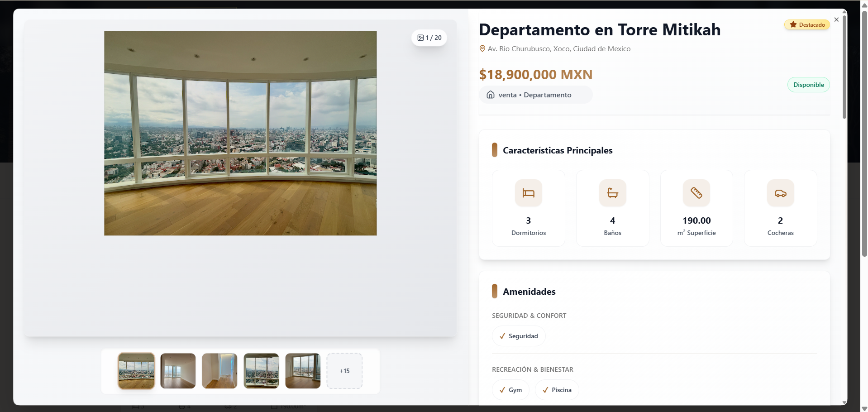Click the bathtub icon above Baños

pyautogui.click(x=612, y=193)
